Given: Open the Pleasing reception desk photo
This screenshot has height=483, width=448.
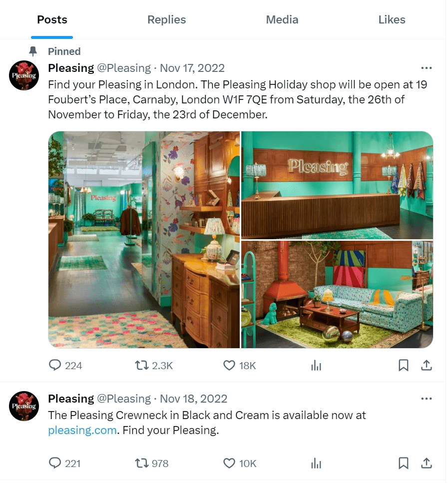Looking at the screenshot, I should click(x=337, y=185).
